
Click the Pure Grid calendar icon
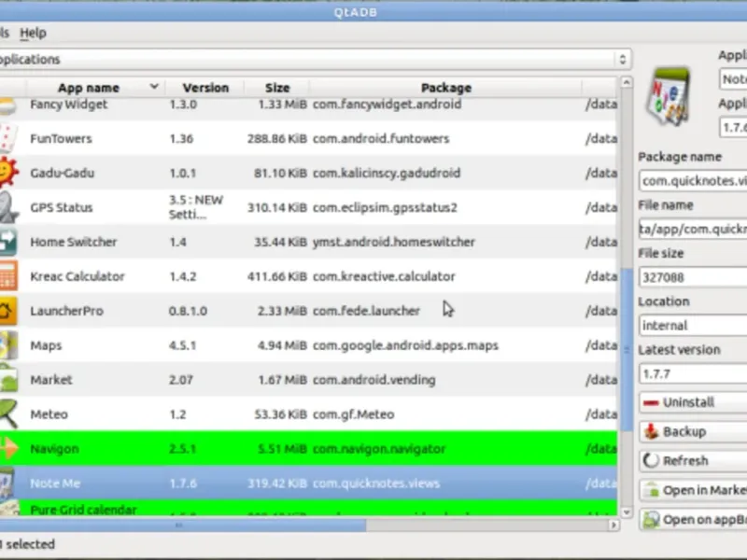click(x=9, y=509)
